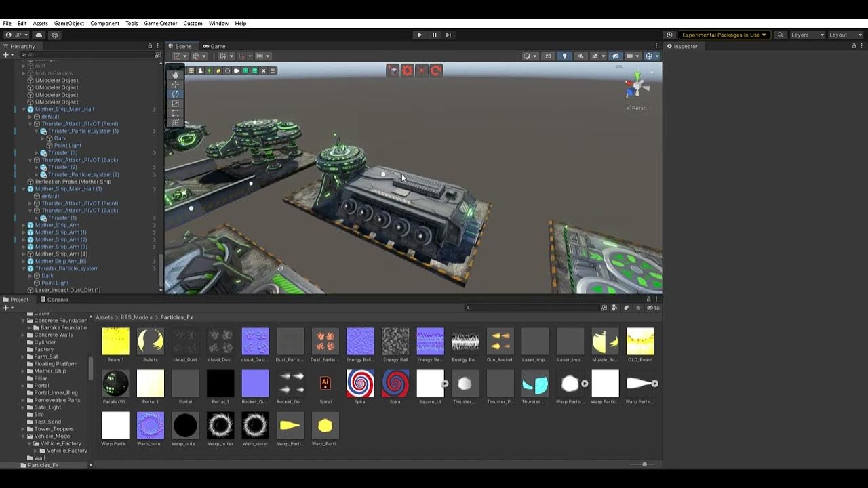Switch to the Game tab
This screenshot has width=868, height=488.
(214, 46)
